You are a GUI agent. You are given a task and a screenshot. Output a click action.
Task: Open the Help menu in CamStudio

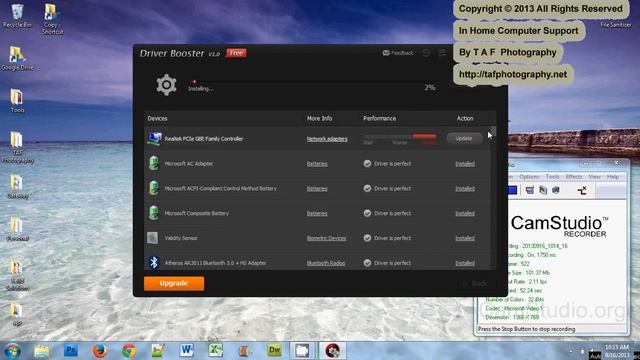coord(613,177)
